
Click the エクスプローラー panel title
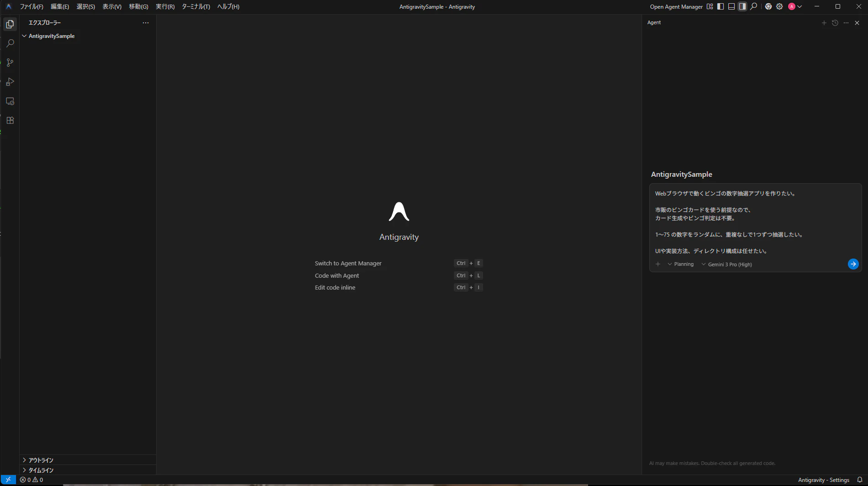(x=45, y=23)
